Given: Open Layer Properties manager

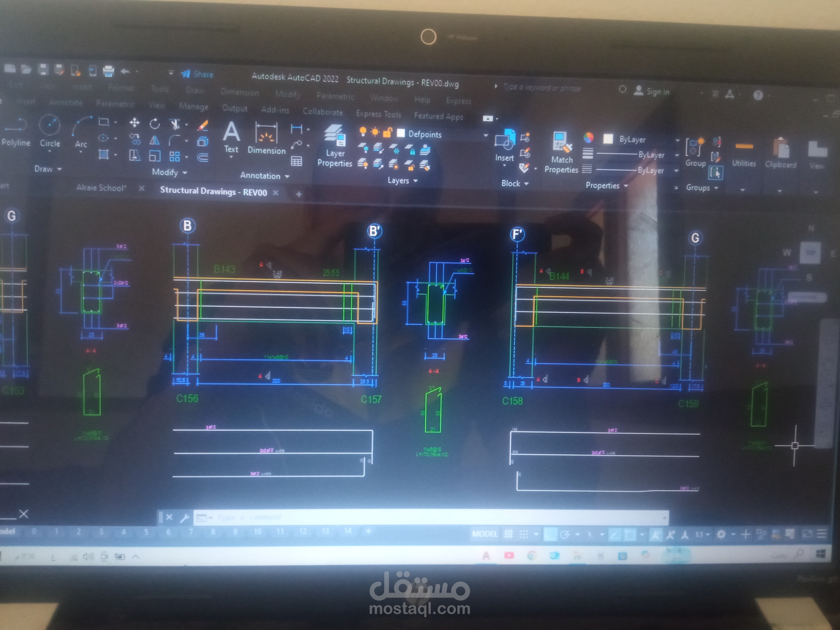Looking at the screenshot, I should (335, 146).
